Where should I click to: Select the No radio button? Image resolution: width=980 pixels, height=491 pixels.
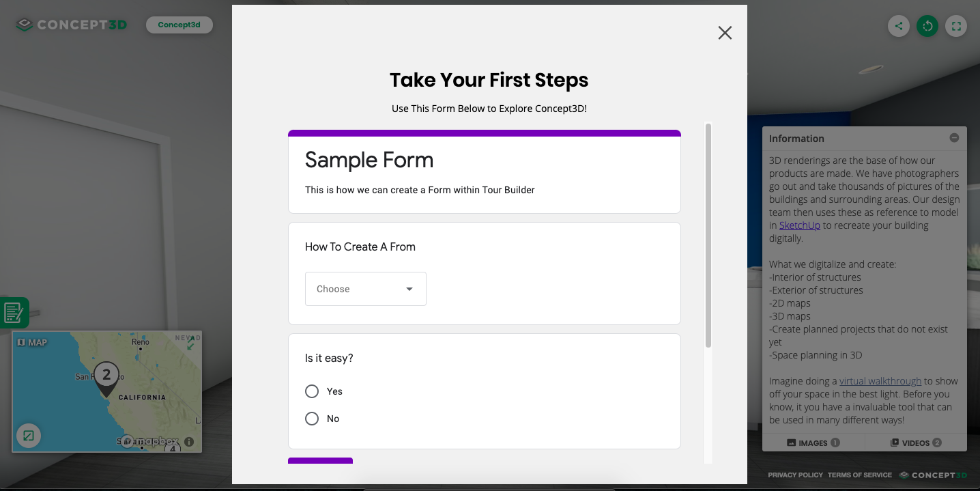[x=312, y=419]
